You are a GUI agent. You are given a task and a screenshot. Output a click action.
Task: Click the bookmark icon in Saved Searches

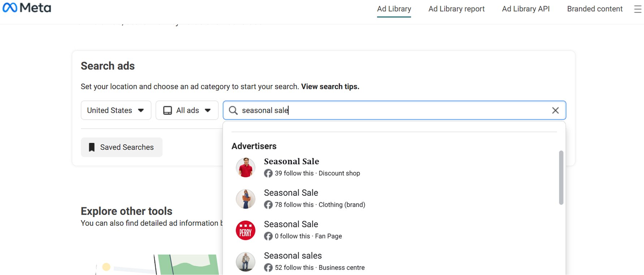[x=92, y=147]
